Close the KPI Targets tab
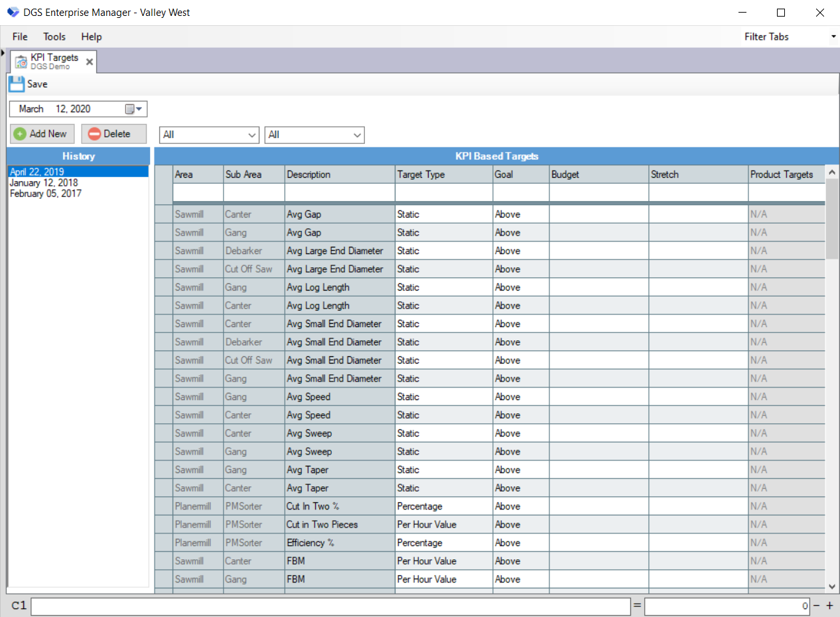 coord(89,60)
